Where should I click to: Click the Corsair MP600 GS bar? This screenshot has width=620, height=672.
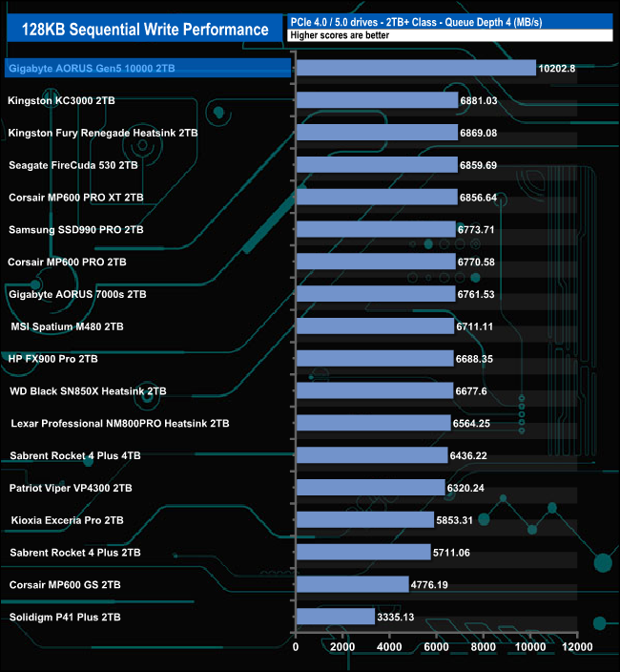pos(352,584)
